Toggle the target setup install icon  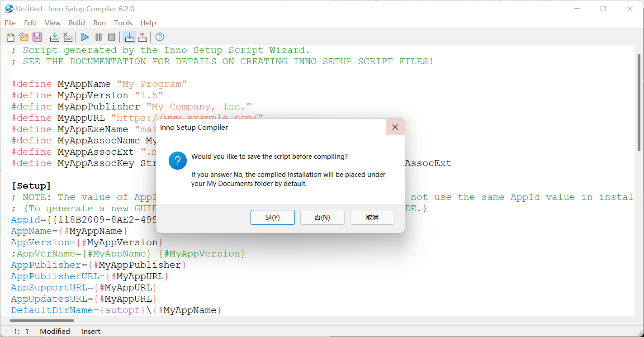pyautogui.click(x=129, y=37)
